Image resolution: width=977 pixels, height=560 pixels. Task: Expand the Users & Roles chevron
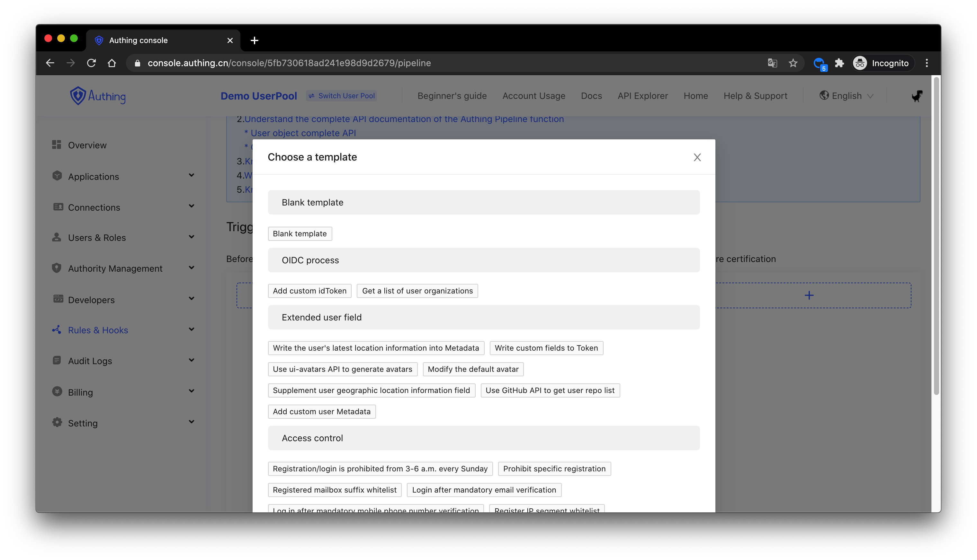[x=191, y=237]
